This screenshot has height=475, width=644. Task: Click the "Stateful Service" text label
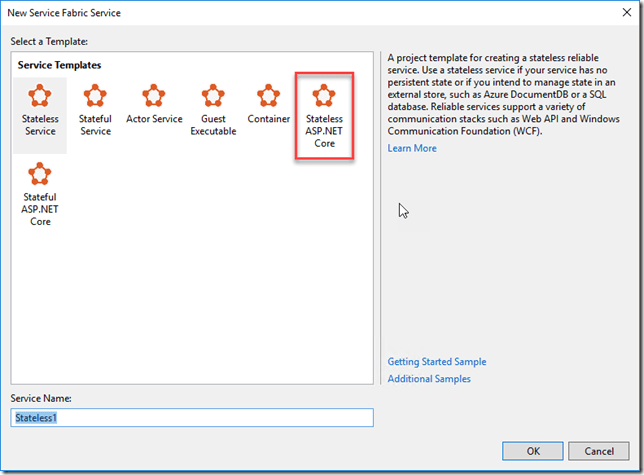click(x=95, y=125)
